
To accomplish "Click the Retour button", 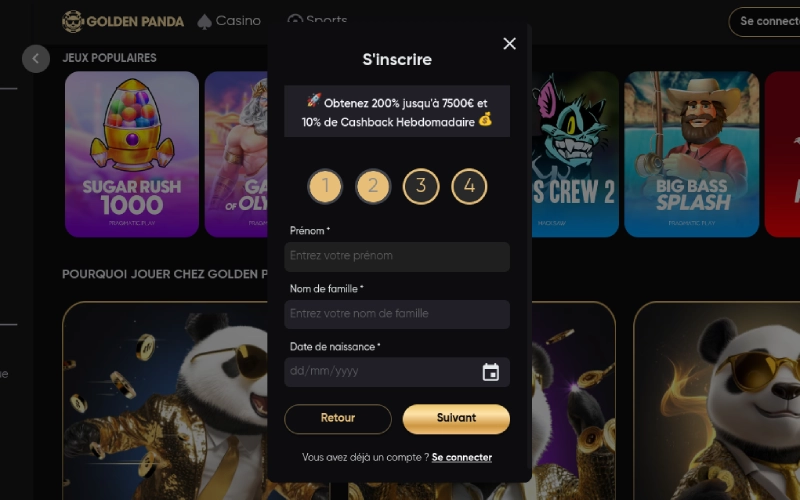I will (338, 419).
